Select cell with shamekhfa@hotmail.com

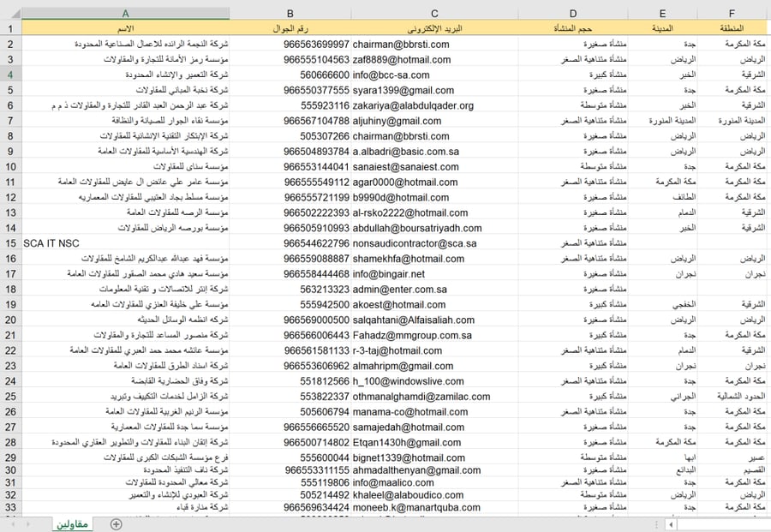tap(434, 259)
